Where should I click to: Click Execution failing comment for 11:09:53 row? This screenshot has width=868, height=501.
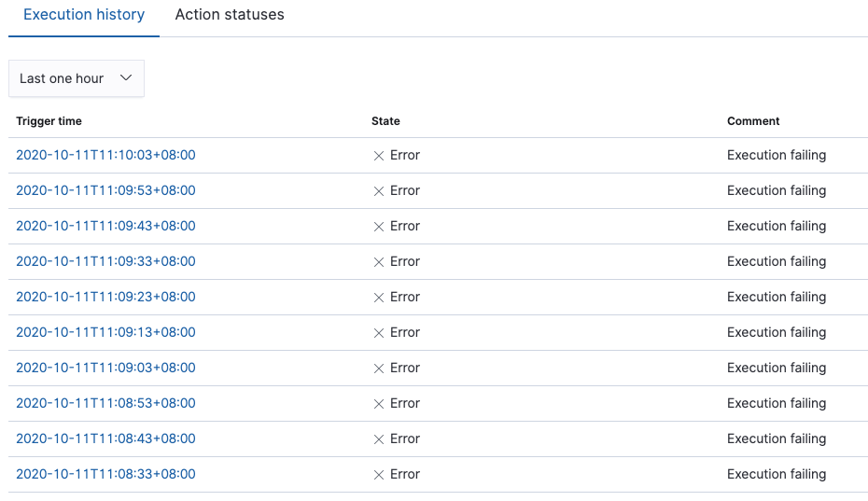777,190
